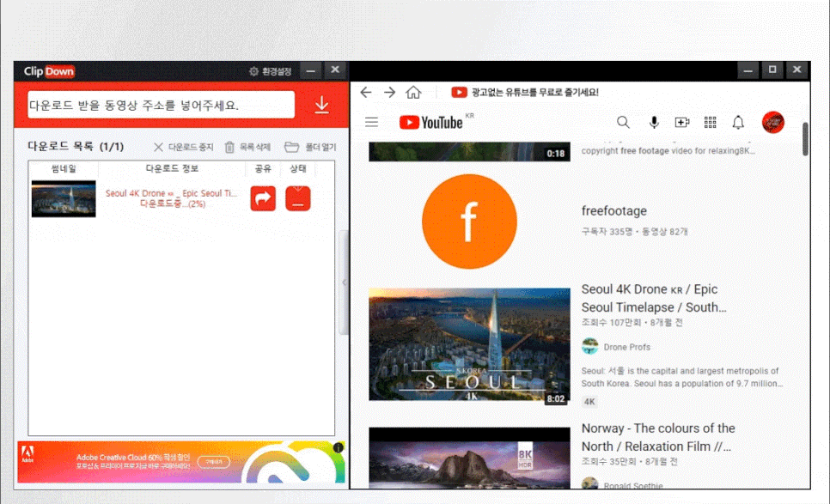This screenshot has height=504, width=830.
Task: Open download folder with 폴더 열기
Action: [310, 147]
